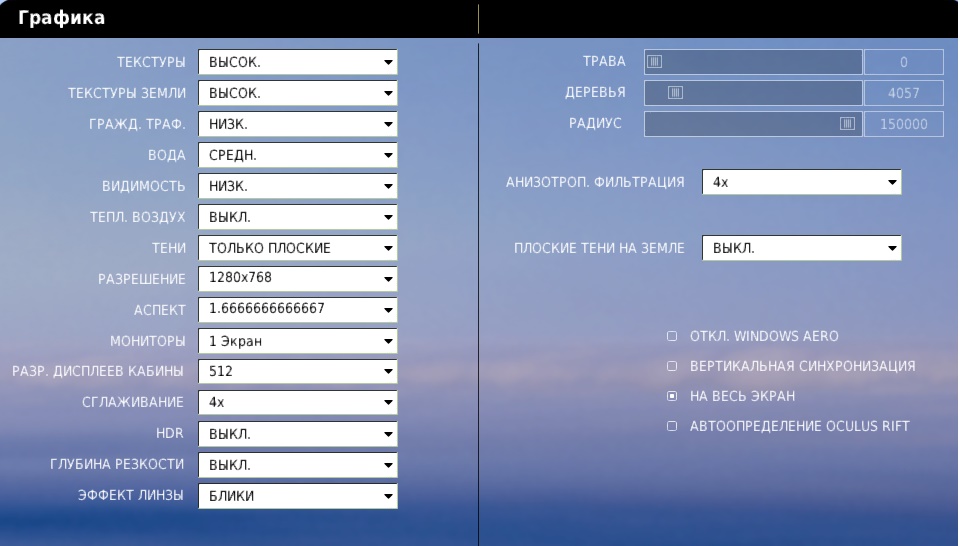The width and height of the screenshot is (960, 546).
Task: Uncheck НА ВЕСЬ ЭКРАН checkbox
Action: pyautogui.click(x=672, y=396)
